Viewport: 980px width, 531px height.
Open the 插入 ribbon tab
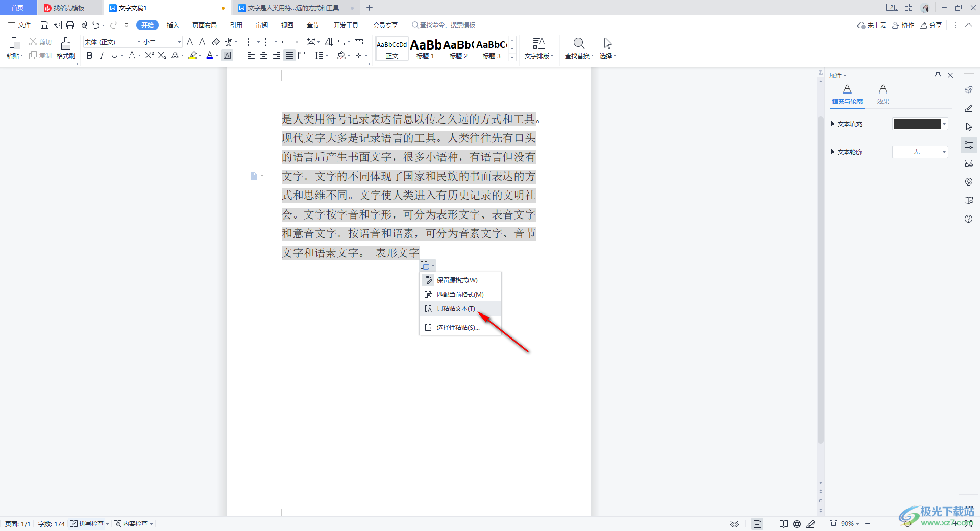(x=173, y=25)
